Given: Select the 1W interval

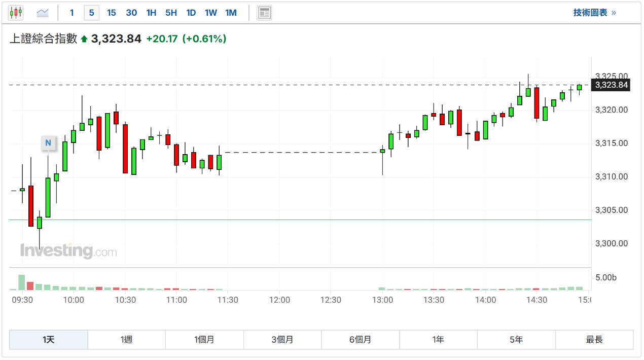Looking at the screenshot, I should [x=211, y=13].
